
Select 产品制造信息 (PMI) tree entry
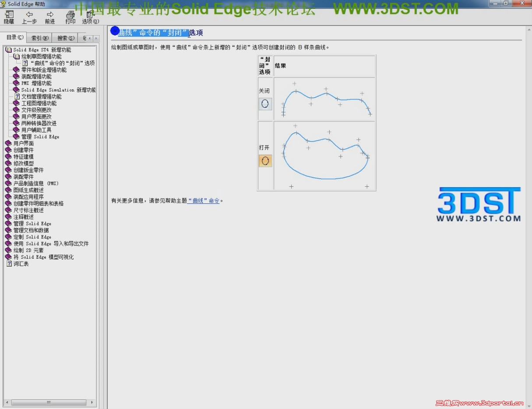[36, 183]
